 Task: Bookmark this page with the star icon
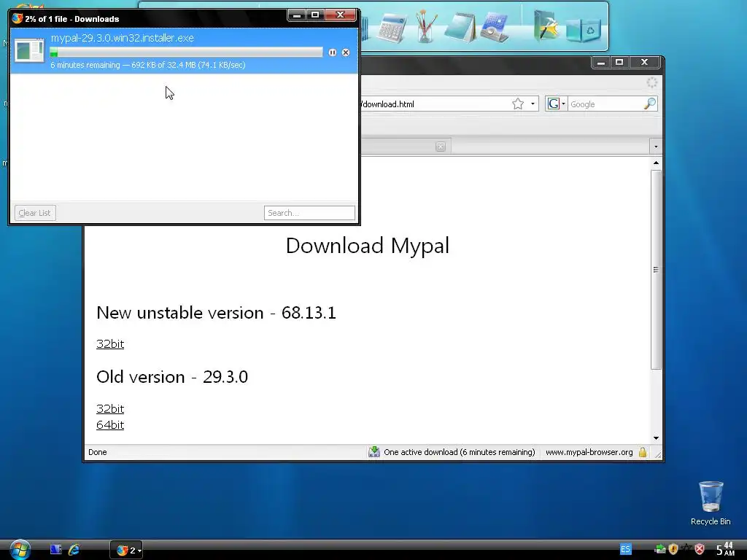(518, 104)
